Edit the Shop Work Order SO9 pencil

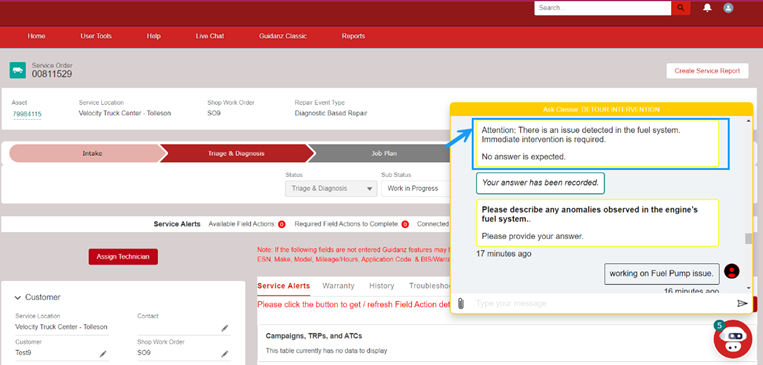(224, 353)
